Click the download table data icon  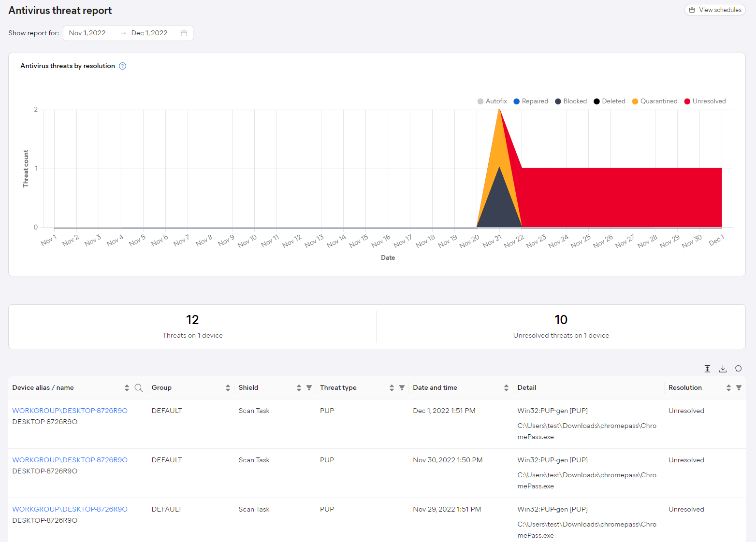pyautogui.click(x=723, y=369)
